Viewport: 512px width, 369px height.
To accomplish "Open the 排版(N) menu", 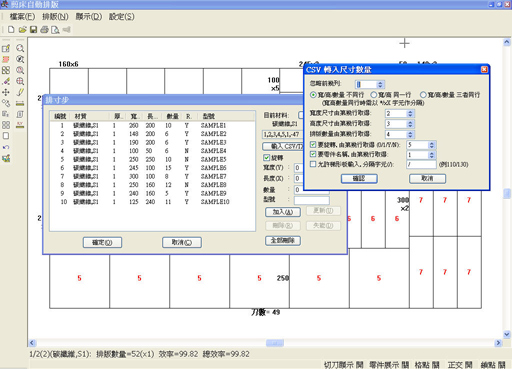I will pos(55,17).
